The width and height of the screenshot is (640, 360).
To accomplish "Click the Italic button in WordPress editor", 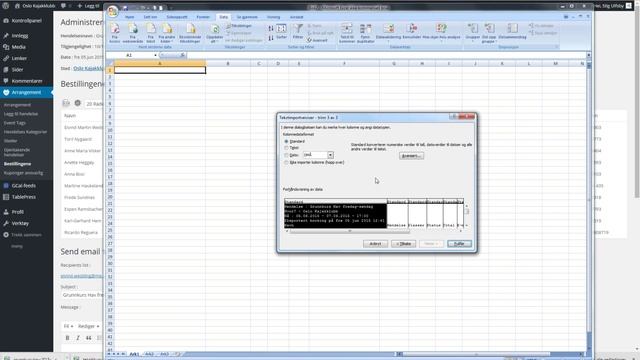I will 78,338.
